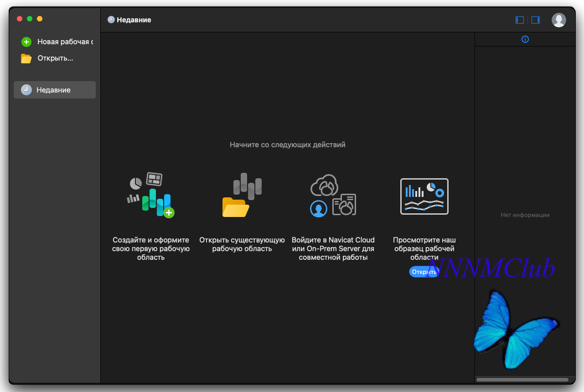Click the sample workspace dashboard icon
584x392 pixels.
click(424, 196)
